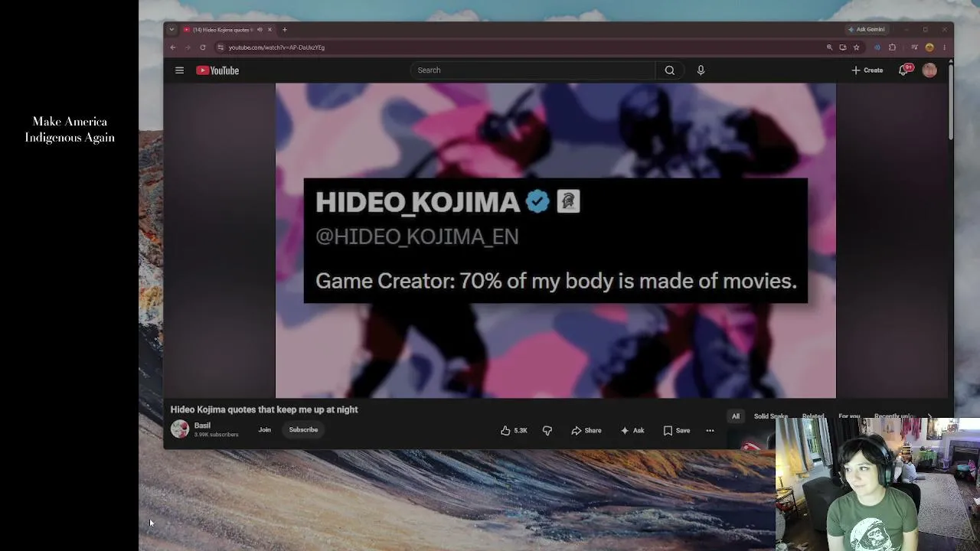Open the YouTube account avatar menu
Viewport: 980px width, 551px height.
[929, 70]
